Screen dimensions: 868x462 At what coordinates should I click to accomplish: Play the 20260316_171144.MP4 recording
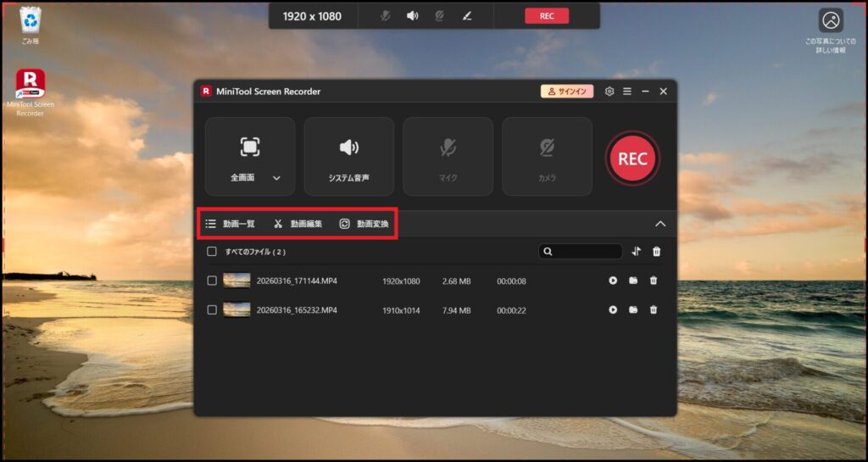613,281
